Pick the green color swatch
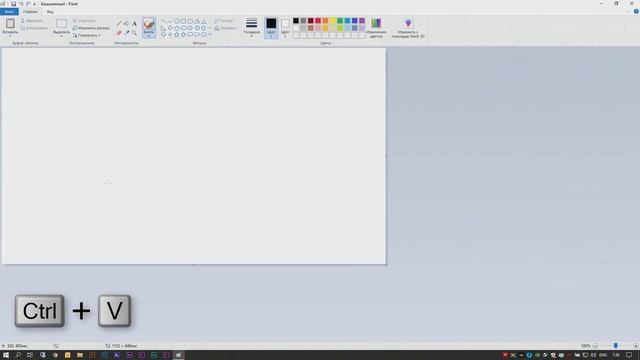Viewport: 640px width, 360px height. 340,21
